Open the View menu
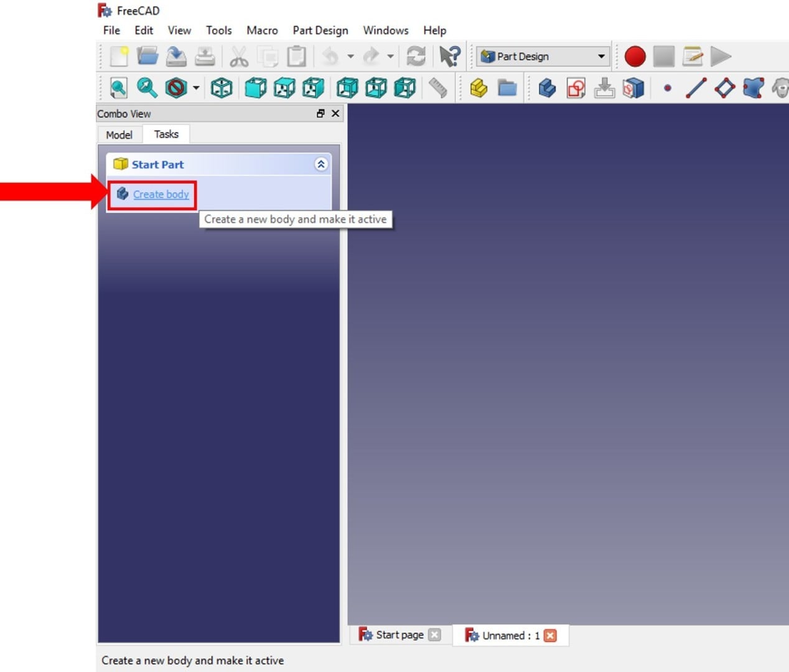The image size is (789, 672). [x=179, y=30]
